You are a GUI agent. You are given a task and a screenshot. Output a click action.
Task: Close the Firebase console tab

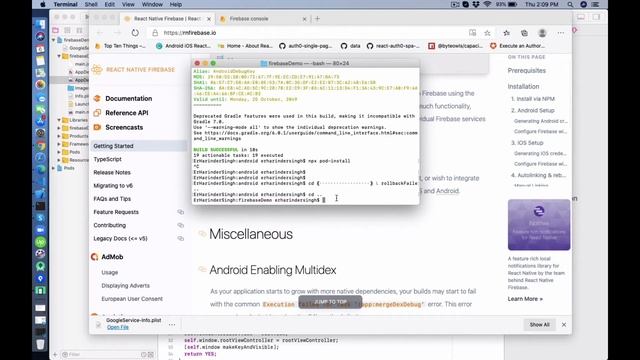[304, 19]
